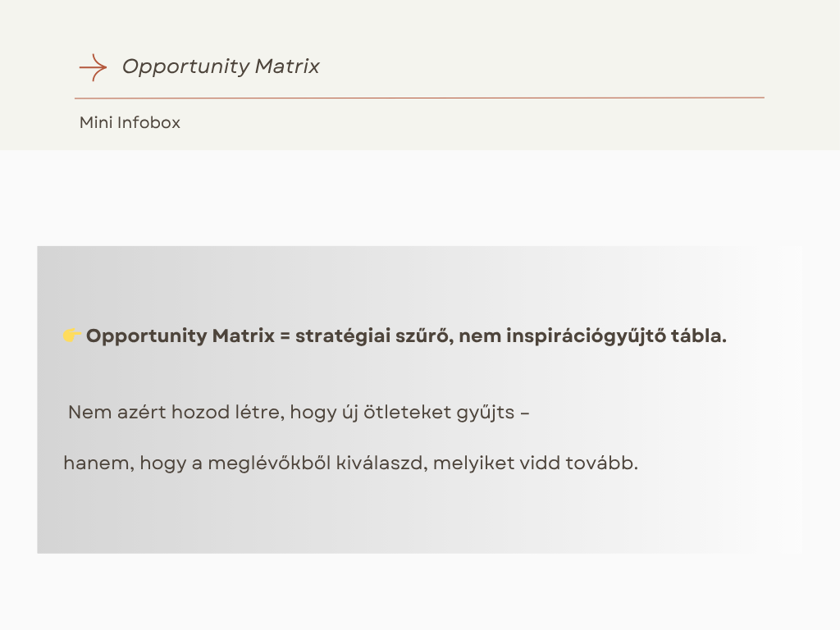Click the bold "Opportunity Matrix =" text in infobox
This screenshot has width=840, height=630.
(x=189, y=336)
